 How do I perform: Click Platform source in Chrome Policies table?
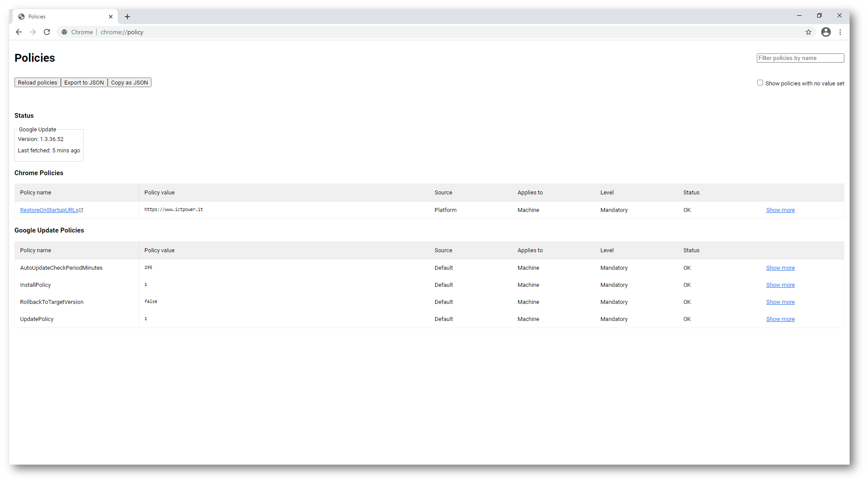coord(446,210)
